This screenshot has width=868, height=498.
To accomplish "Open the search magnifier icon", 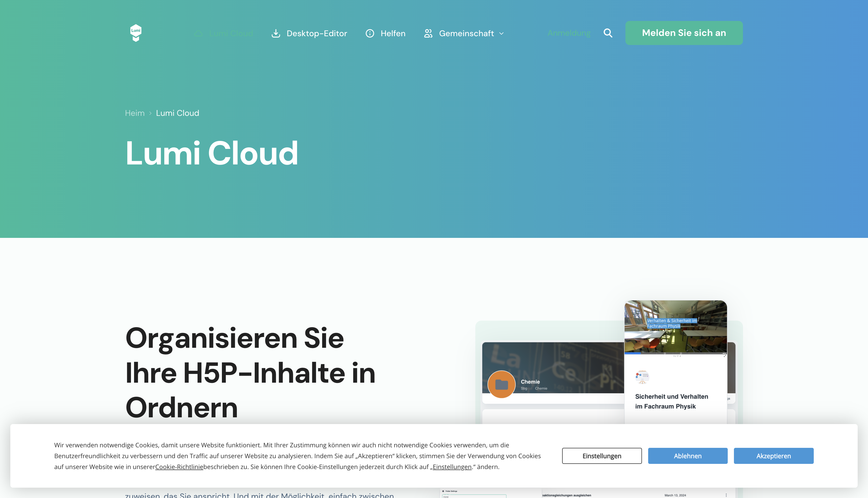I will [x=608, y=33].
